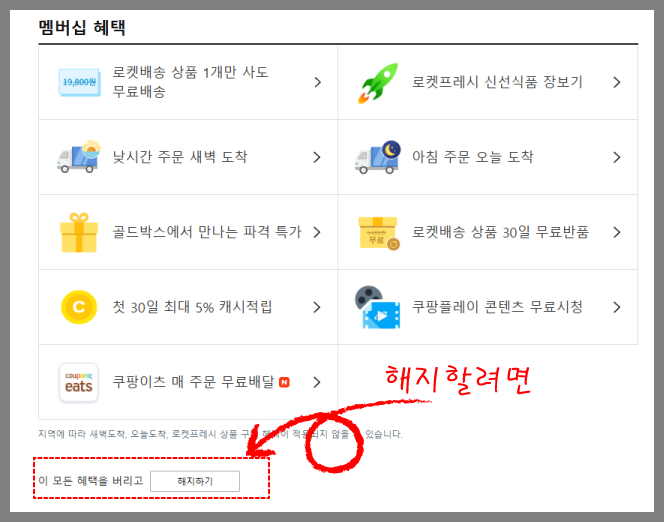Expand 골드박스에서 만나는 파격 특가 chevron
The height and width of the screenshot is (522, 664).
[x=317, y=232]
